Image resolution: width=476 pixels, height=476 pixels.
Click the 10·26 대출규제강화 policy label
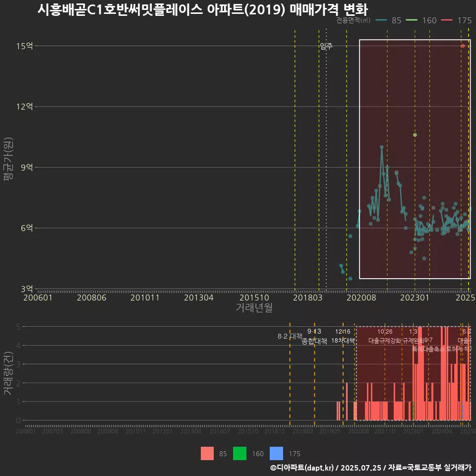(385, 336)
